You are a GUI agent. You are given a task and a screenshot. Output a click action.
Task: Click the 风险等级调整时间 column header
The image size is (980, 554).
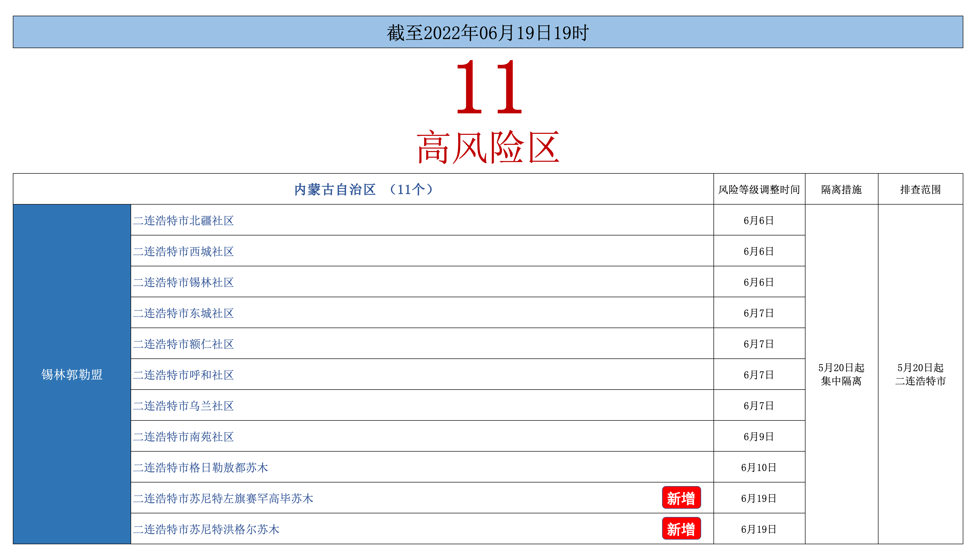click(759, 189)
